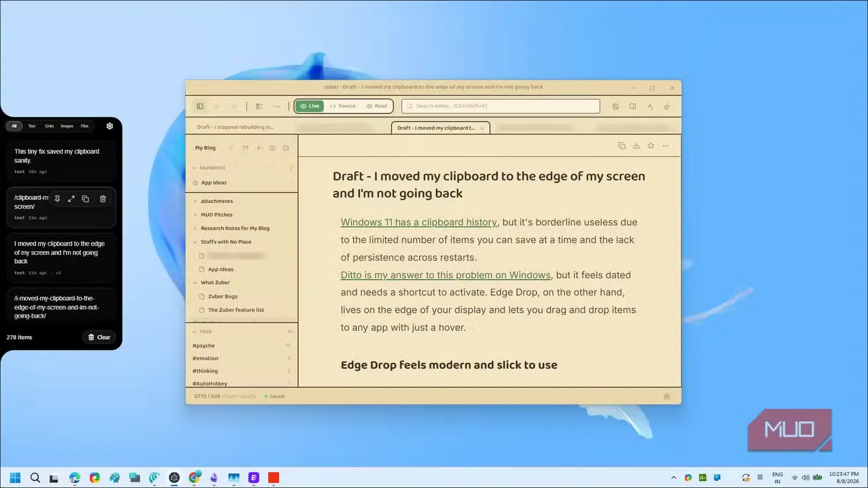The image size is (868, 488).
Task: Open 'Windows 11 has a clipboard history' link
Action: click(x=418, y=222)
